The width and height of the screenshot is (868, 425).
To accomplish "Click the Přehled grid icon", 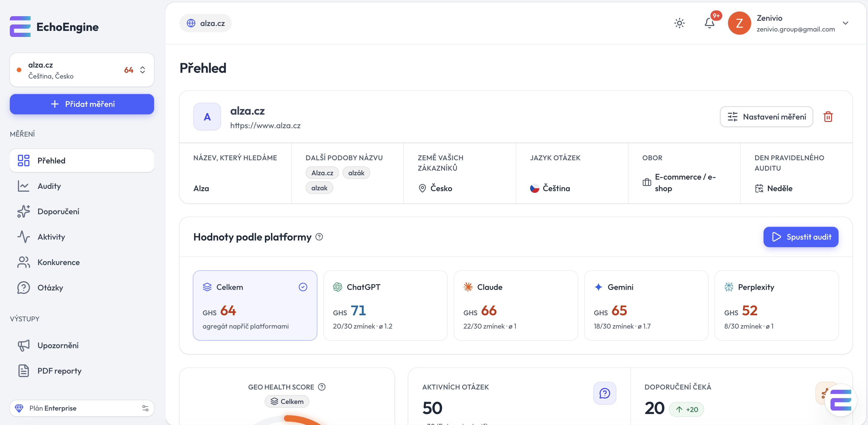I will [x=24, y=161].
